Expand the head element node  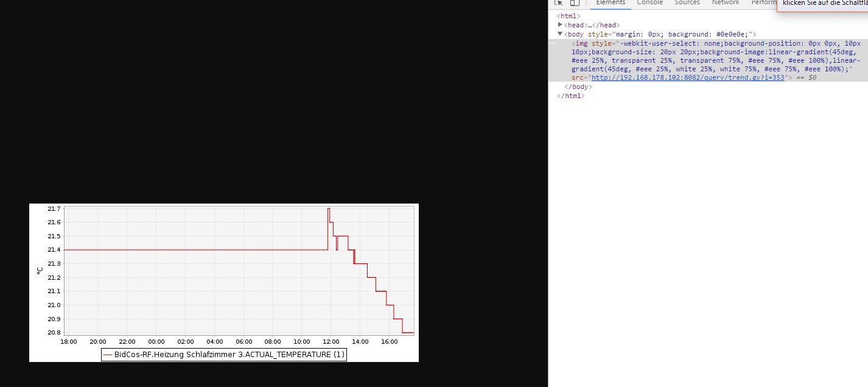pyautogui.click(x=560, y=25)
